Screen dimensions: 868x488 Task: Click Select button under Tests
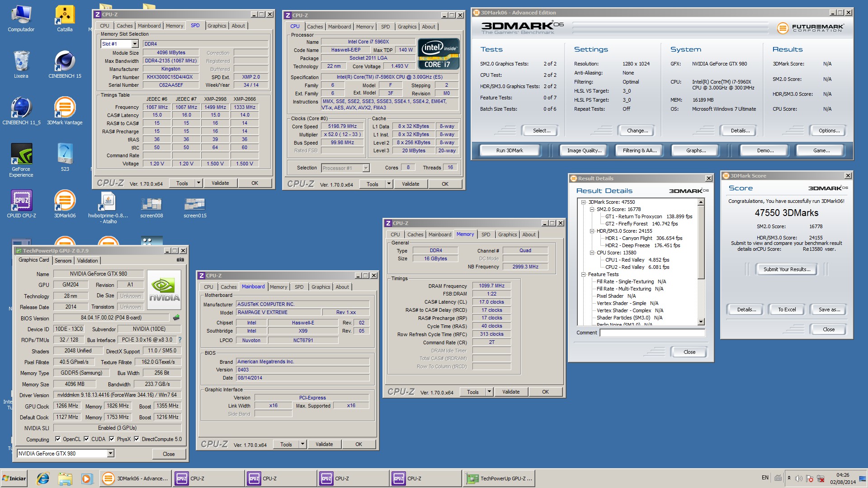pos(542,131)
